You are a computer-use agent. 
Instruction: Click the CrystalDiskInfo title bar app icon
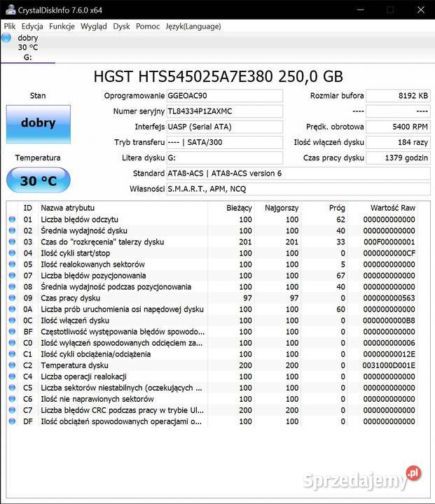(x=10, y=10)
